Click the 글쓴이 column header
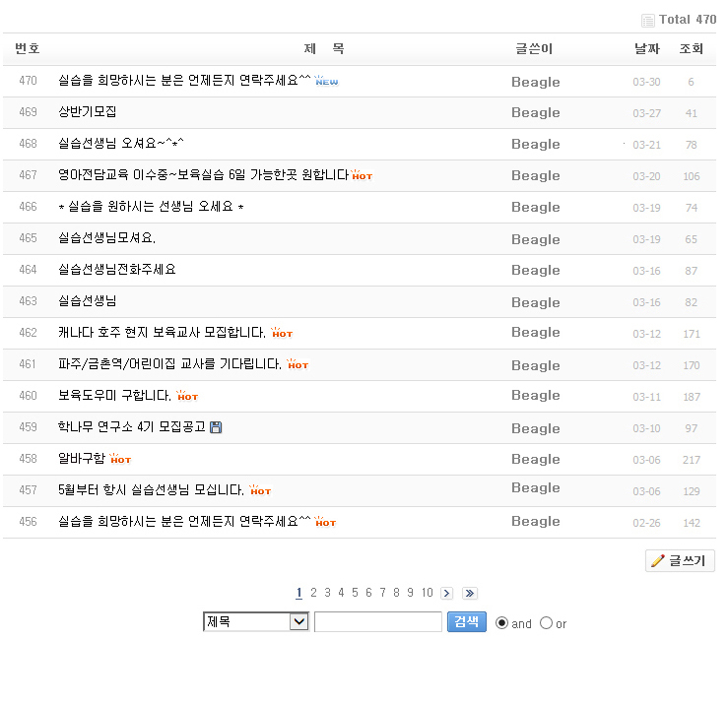The image size is (728, 704). click(534, 48)
